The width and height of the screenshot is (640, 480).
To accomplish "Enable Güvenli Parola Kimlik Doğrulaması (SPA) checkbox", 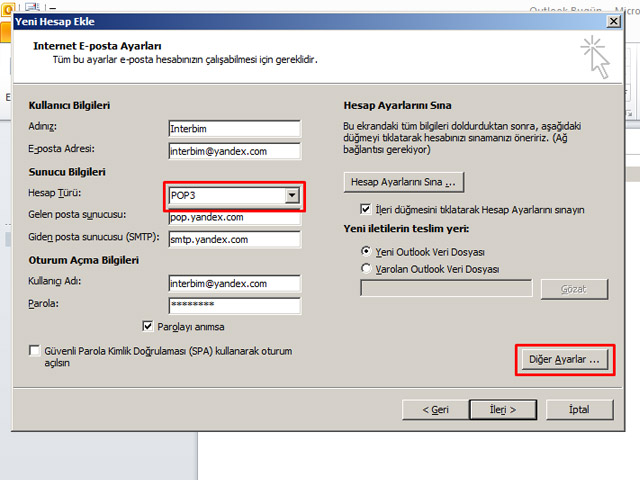I will click(35, 352).
